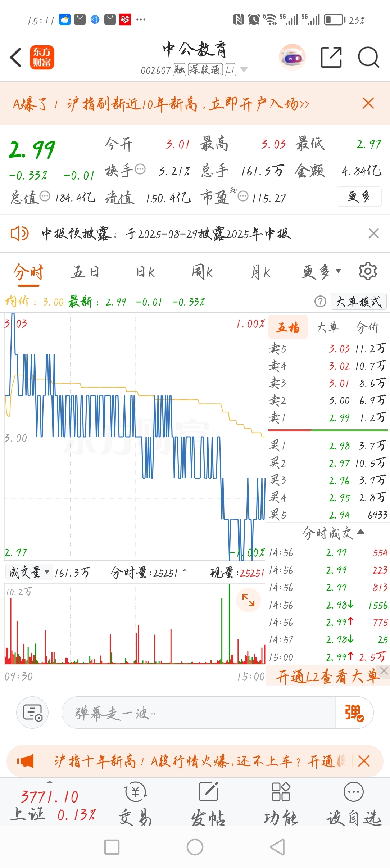Switch to the 周K tab
The image size is (390, 868).
pyautogui.click(x=203, y=272)
